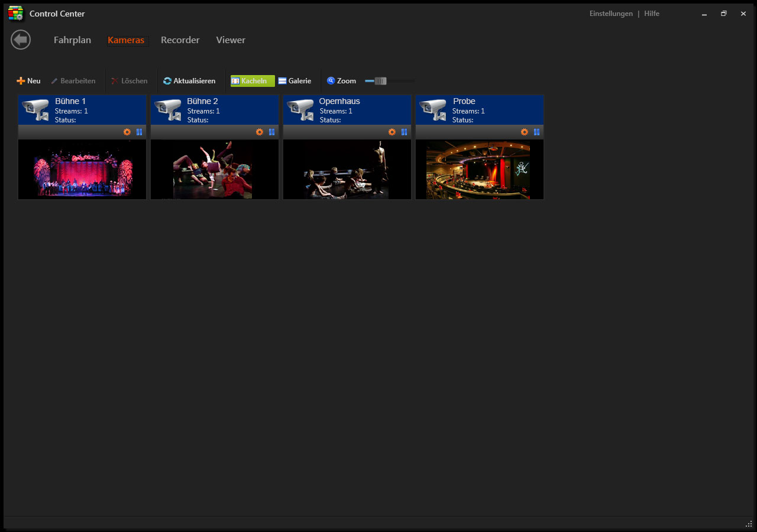The height and width of the screenshot is (532, 757).
Task: Switch to the Recorder tab
Action: (180, 40)
